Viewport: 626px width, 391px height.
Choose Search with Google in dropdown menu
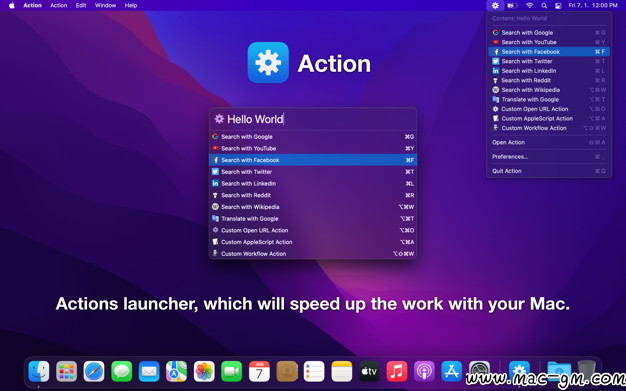[x=549, y=33]
